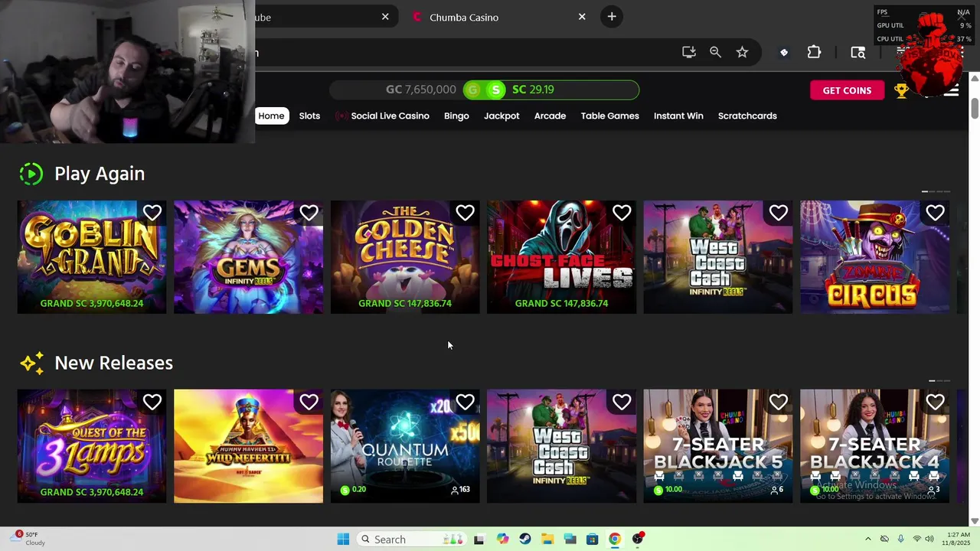Open OBS Studio taskbar icon
980x551 pixels.
pyautogui.click(x=638, y=540)
